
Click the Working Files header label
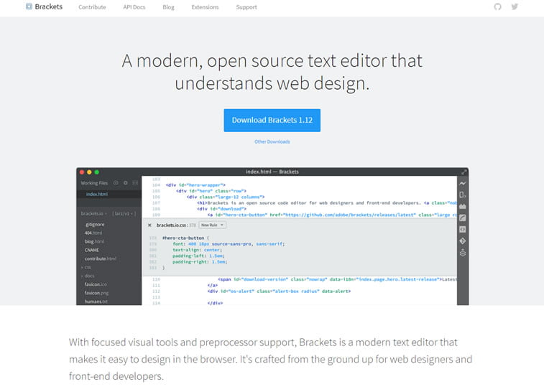tap(94, 183)
